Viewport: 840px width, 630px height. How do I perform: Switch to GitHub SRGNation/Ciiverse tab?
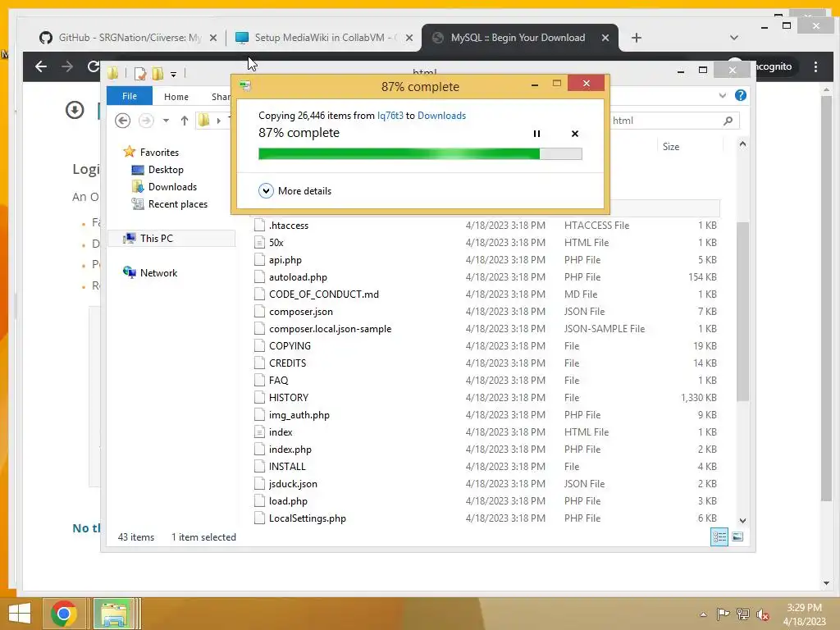127,38
